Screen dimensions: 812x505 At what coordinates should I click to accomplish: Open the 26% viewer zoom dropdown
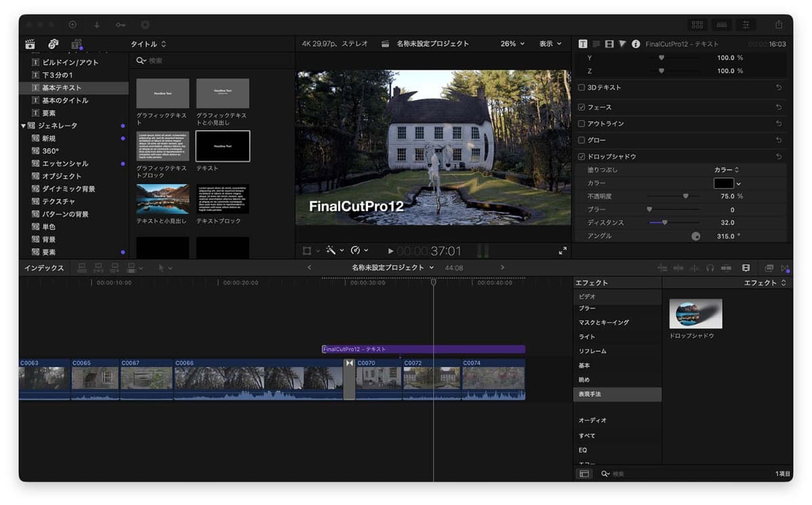click(512, 44)
